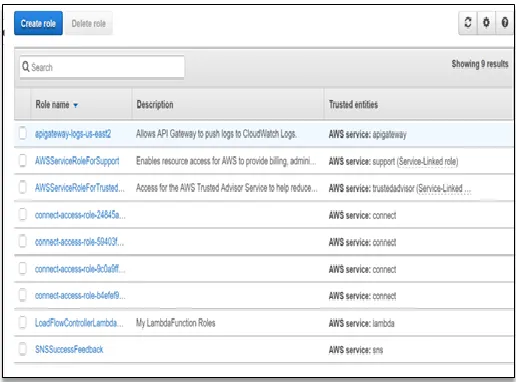
Task: Open the connect-access-role-59403f... link
Action: [79, 242]
